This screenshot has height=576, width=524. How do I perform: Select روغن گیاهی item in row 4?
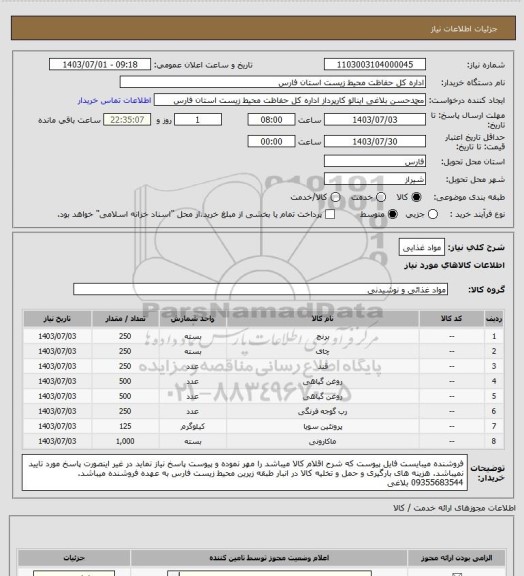323,382
